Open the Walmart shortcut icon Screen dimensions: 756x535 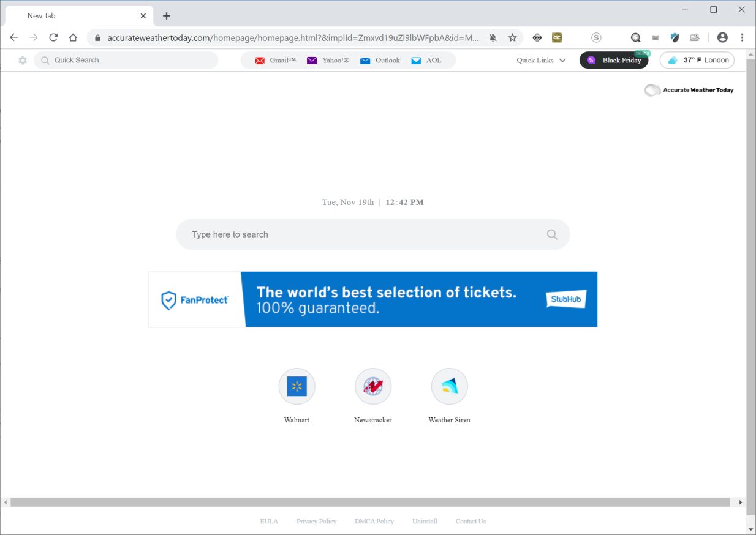297,386
